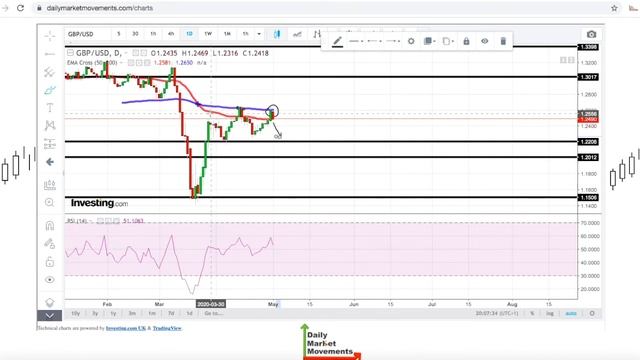Open the visual order layers dropdown
640x360 pixels.
coord(429,41)
